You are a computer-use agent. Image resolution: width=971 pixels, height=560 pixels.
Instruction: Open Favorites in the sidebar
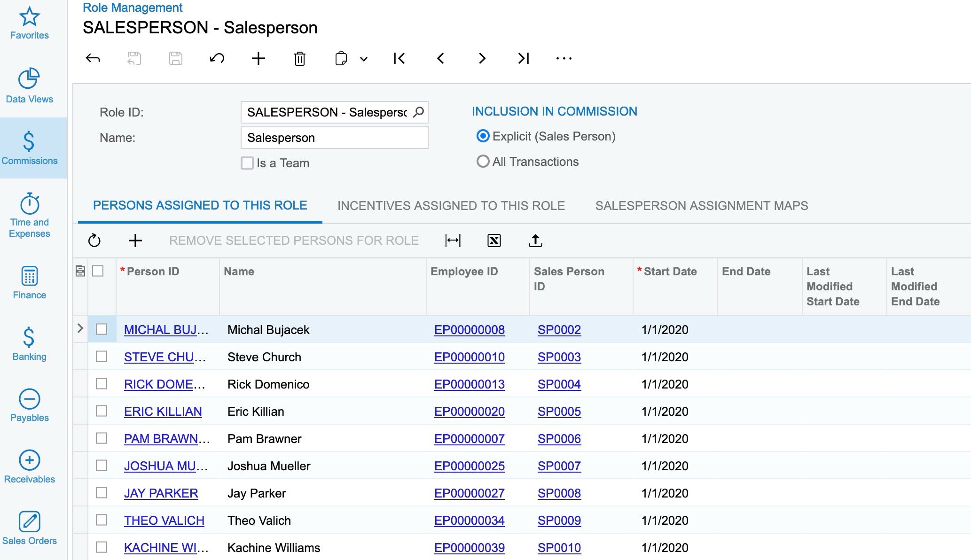click(x=29, y=23)
